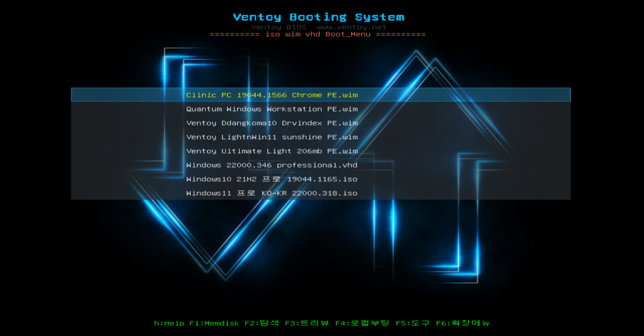Click the Ventoy Booting System title
The height and width of the screenshot is (336, 644).
point(319,17)
